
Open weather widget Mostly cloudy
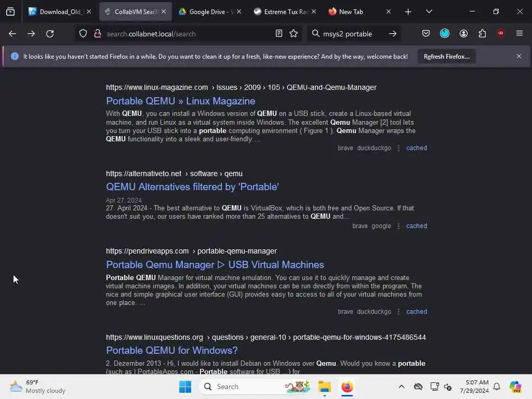pos(37,387)
